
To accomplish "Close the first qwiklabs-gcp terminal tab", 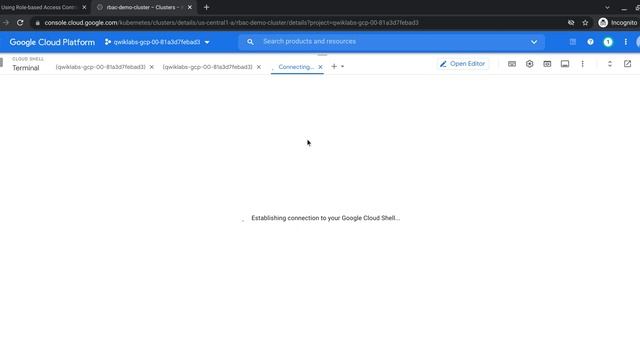I will tap(151, 67).
